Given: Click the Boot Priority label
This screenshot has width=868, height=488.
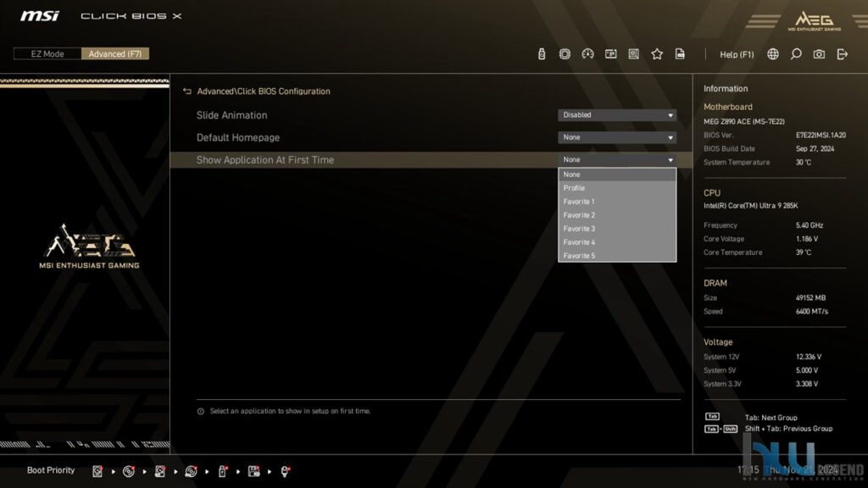Looking at the screenshot, I should pyautogui.click(x=51, y=470).
